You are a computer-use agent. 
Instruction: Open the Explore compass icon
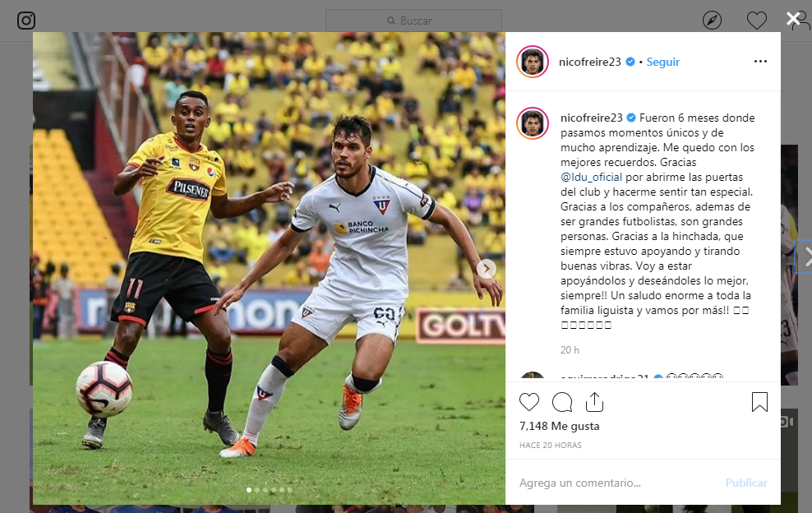coord(712,21)
